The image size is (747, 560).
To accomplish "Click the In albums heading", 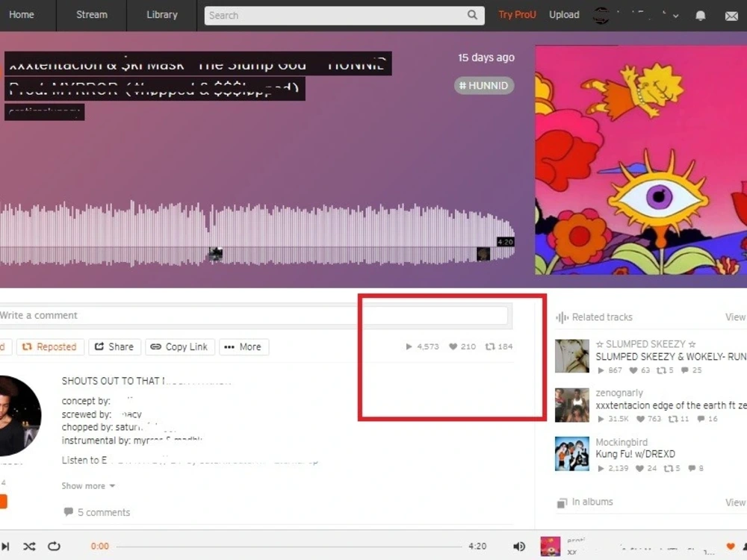I will coord(585,502).
